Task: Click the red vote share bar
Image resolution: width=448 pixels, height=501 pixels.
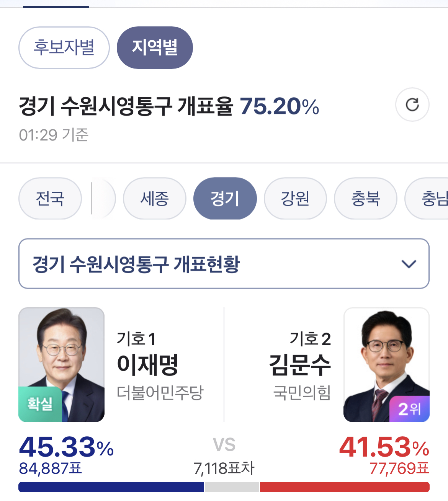Action: tap(345, 487)
